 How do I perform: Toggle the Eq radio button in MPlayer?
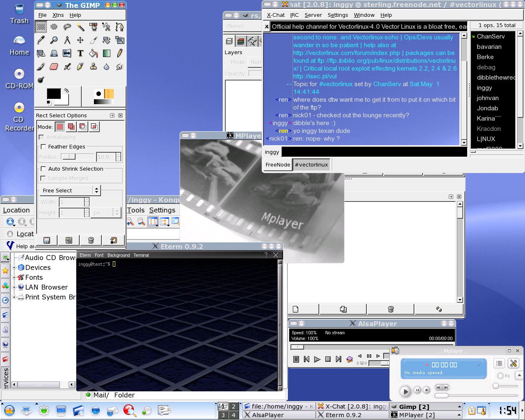[500, 376]
